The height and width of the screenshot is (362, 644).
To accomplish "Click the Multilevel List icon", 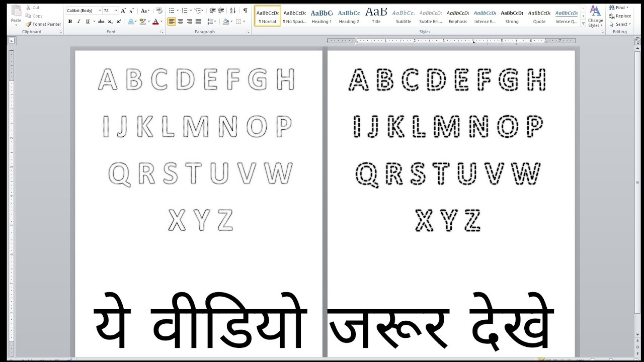I will tap(197, 11).
